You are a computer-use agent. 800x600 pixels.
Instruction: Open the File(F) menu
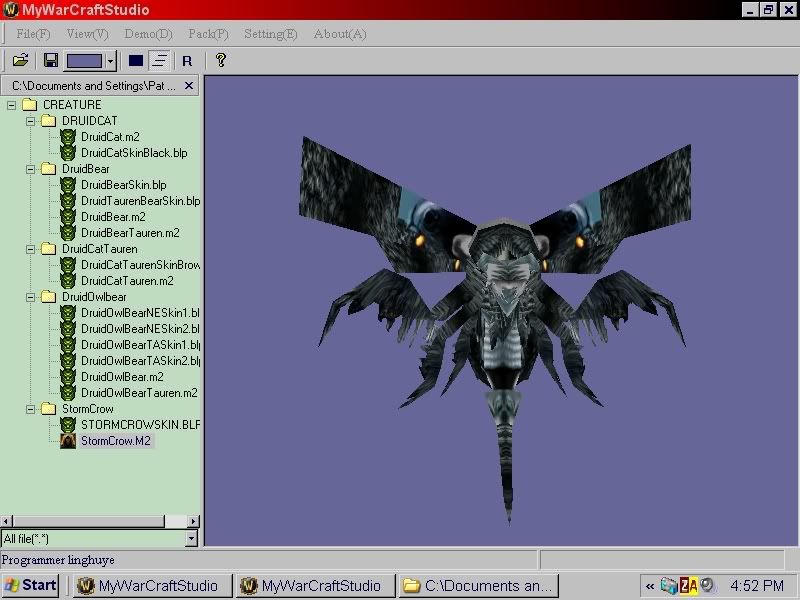pyautogui.click(x=33, y=34)
